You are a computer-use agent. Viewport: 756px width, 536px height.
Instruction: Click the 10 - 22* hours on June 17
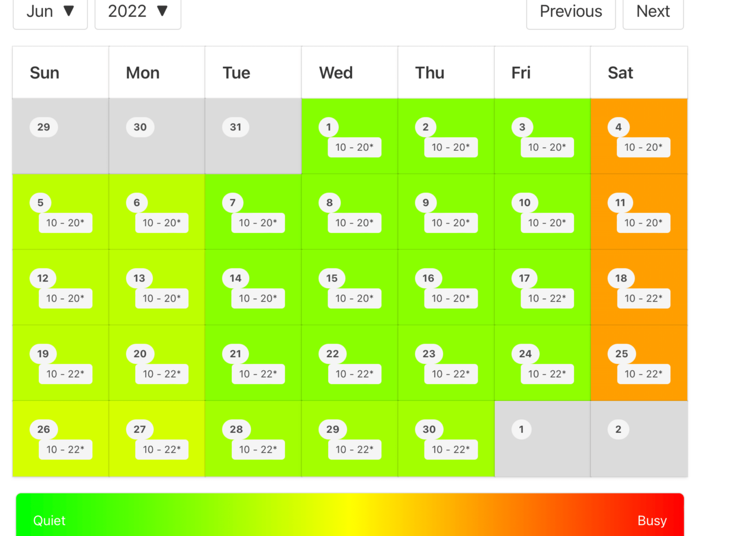click(x=547, y=298)
